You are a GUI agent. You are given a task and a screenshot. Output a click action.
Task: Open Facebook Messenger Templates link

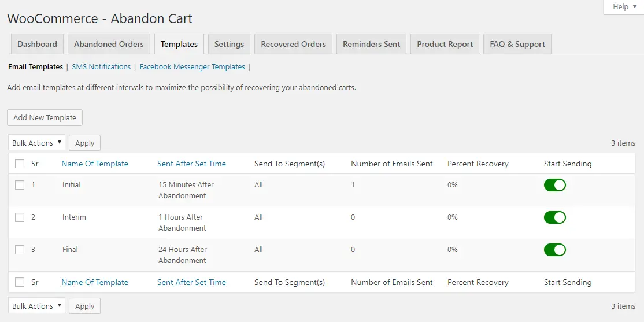coord(192,66)
